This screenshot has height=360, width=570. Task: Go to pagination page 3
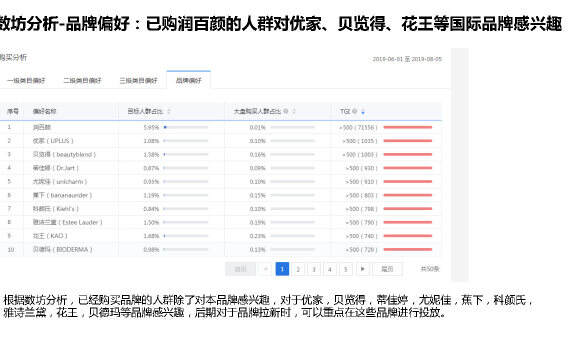314,269
